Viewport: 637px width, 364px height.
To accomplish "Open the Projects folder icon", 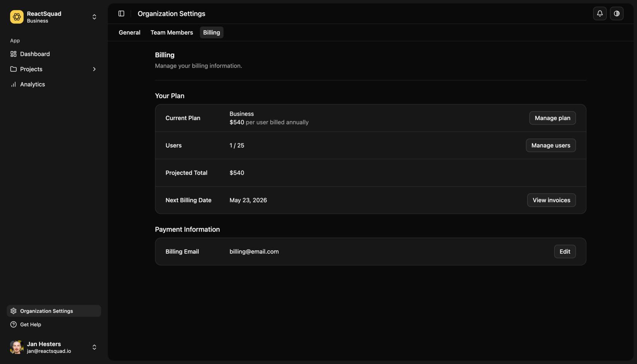I will pos(14,69).
